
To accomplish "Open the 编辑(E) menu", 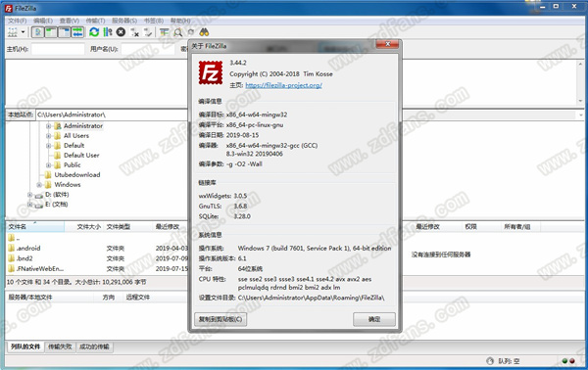I will pyautogui.click(x=43, y=21).
